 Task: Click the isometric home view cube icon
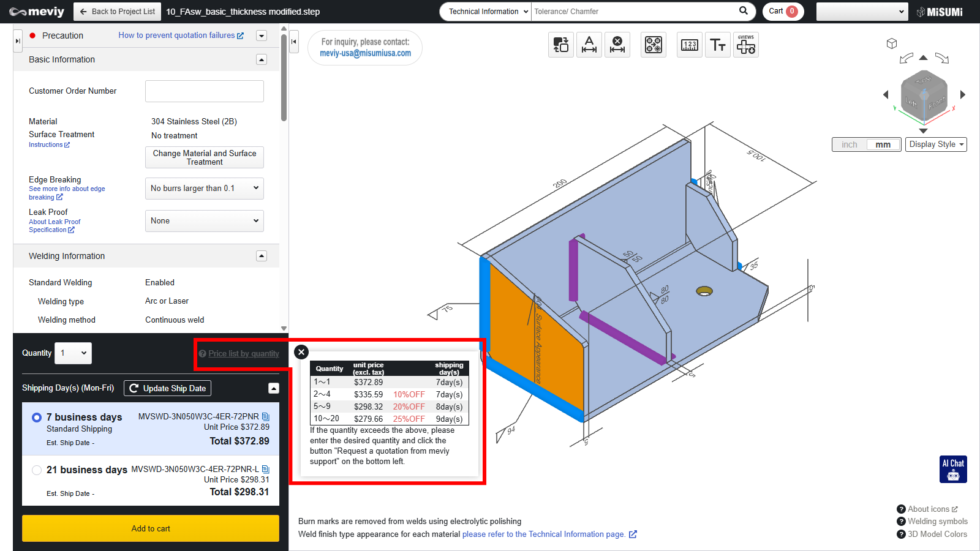(x=892, y=43)
